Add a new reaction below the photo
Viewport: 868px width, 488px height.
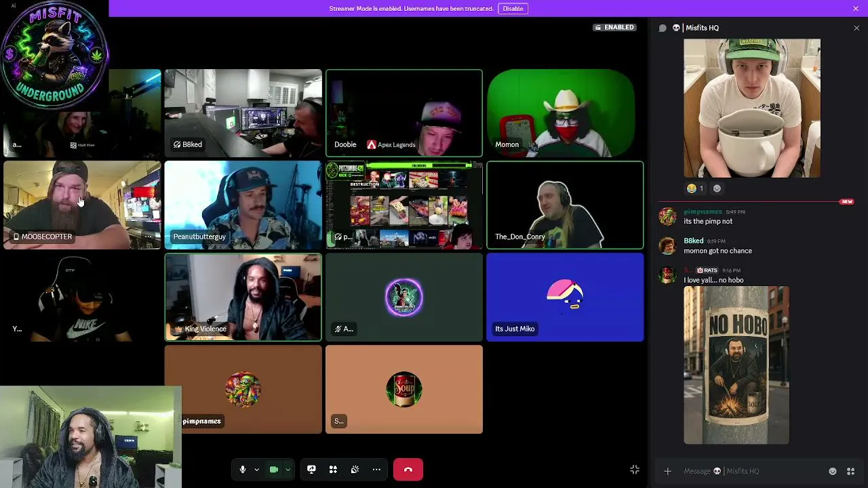coord(717,188)
